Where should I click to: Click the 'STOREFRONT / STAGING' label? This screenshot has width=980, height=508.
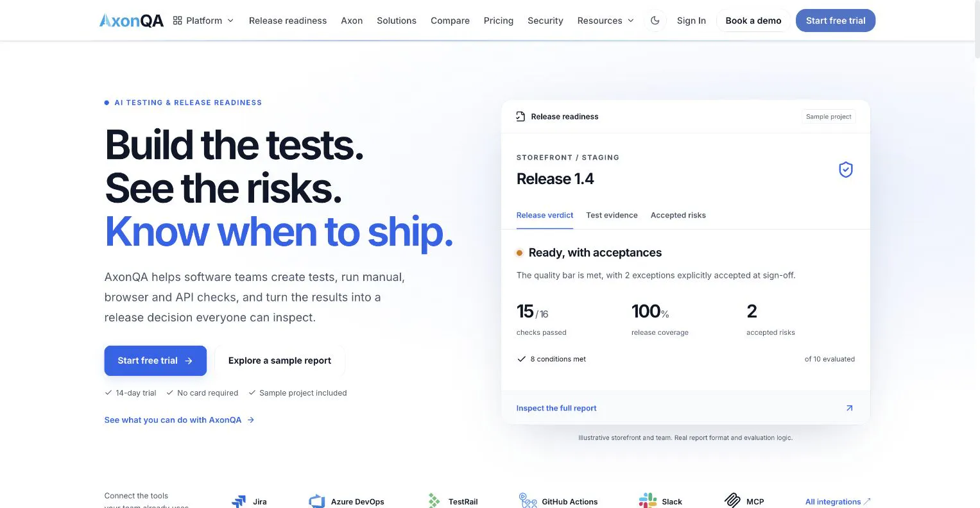(568, 158)
